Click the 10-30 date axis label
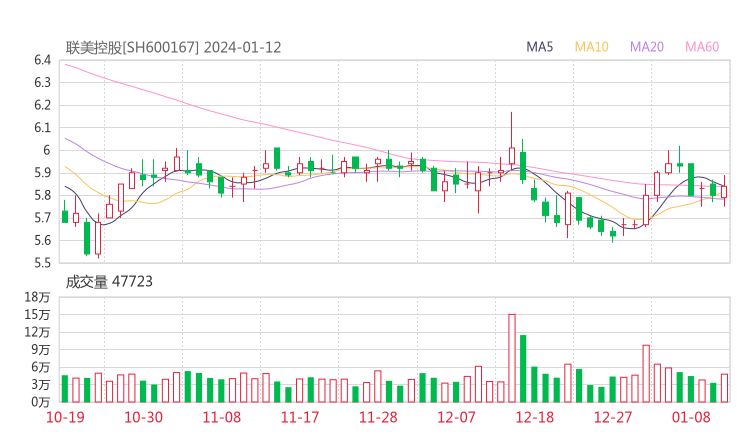Screen dimensions: 740x440 click(x=143, y=417)
